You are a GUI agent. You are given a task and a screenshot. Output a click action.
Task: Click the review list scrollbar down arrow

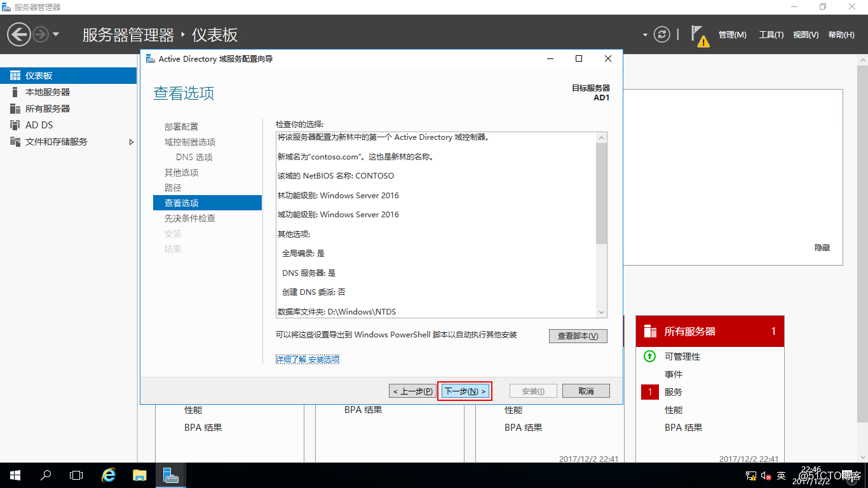pyautogui.click(x=602, y=312)
